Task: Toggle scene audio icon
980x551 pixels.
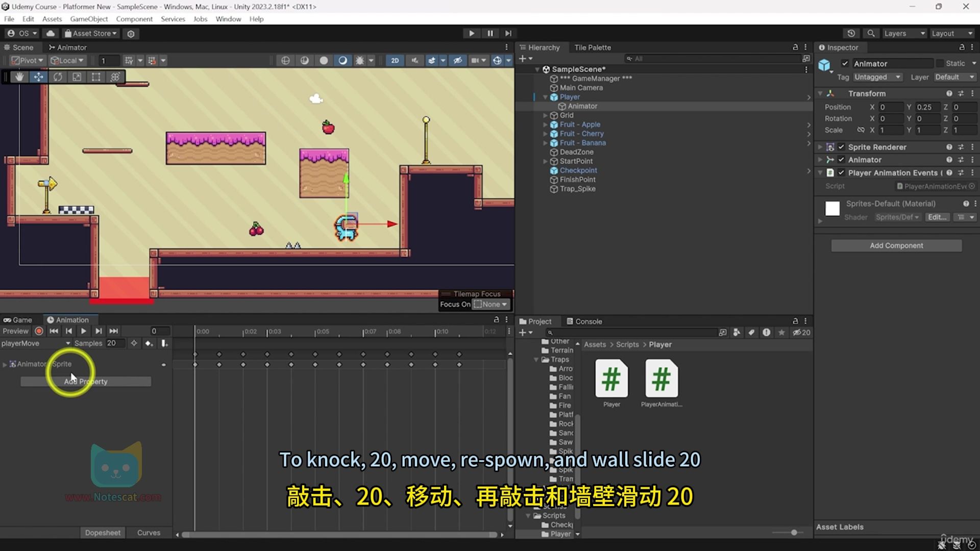Action: pyautogui.click(x=415, y=60)
